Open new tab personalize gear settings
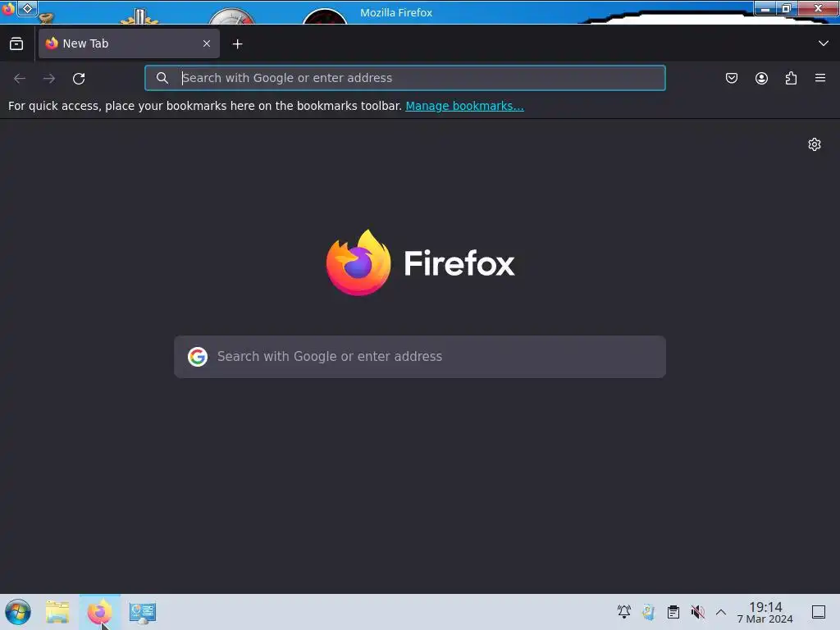The height and width of the screenshot is (630, 840). coord(815,144)
